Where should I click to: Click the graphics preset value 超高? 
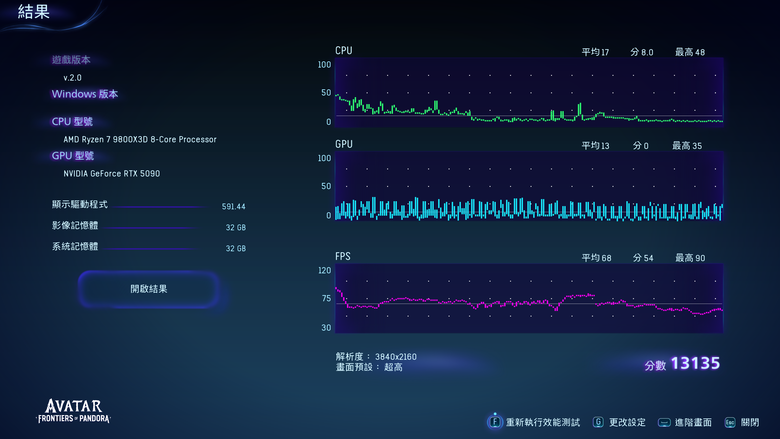tap(393, 367)
